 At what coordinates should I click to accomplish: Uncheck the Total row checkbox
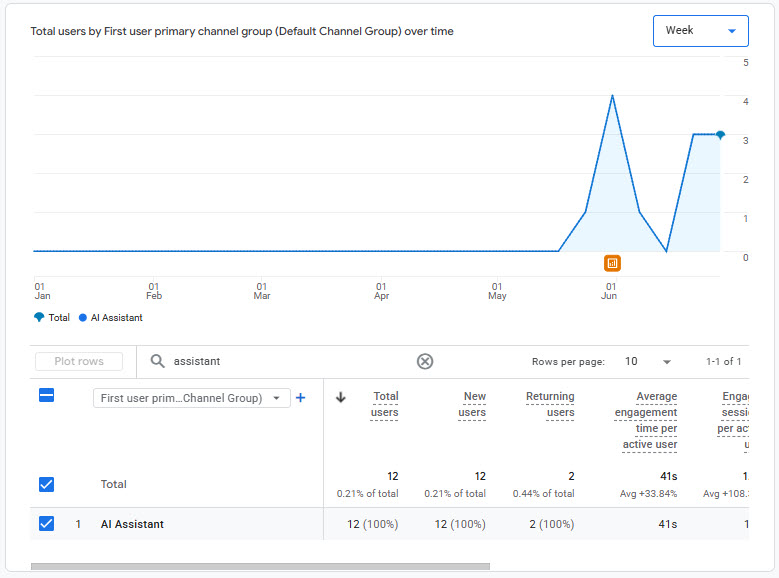click(46, 484)
